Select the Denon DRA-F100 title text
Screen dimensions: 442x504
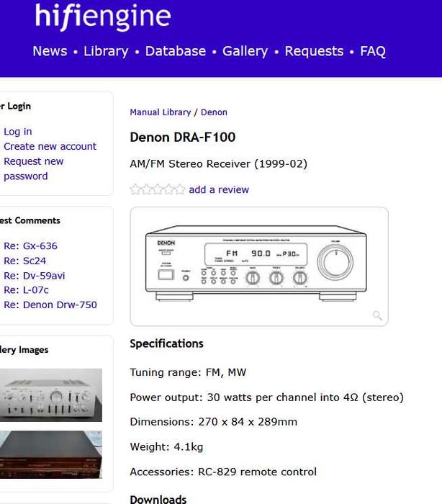click(183, 138)
